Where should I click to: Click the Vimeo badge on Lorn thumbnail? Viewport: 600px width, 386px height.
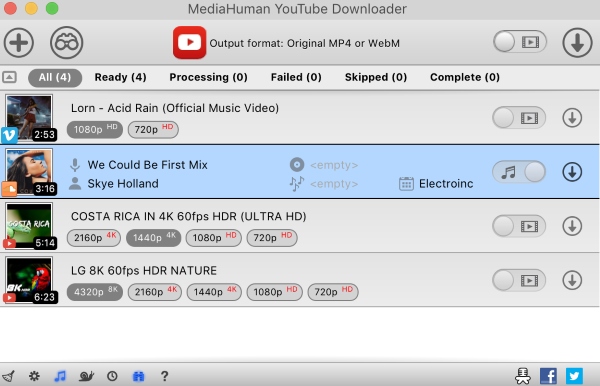9,135
